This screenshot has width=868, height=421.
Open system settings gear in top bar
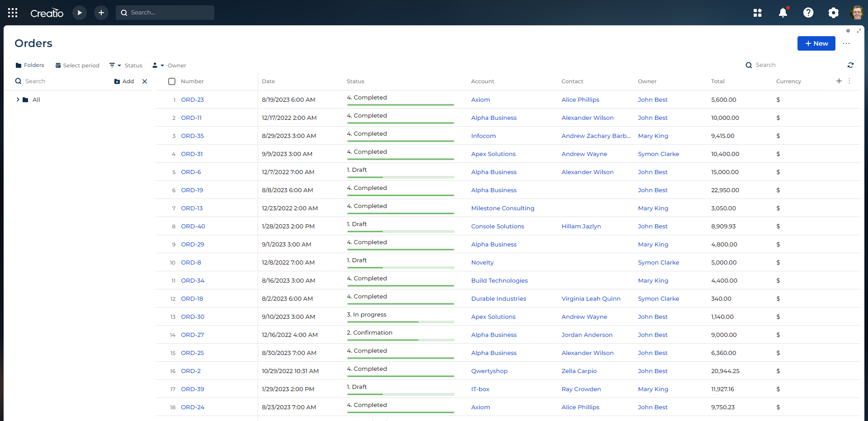pos(834,13)
